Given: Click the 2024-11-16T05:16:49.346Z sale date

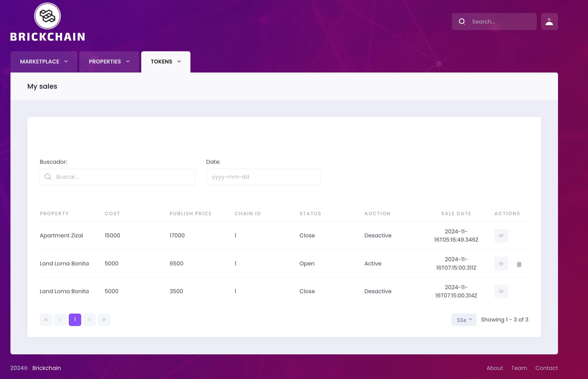Looking at the screenshot, I should 456,236.
